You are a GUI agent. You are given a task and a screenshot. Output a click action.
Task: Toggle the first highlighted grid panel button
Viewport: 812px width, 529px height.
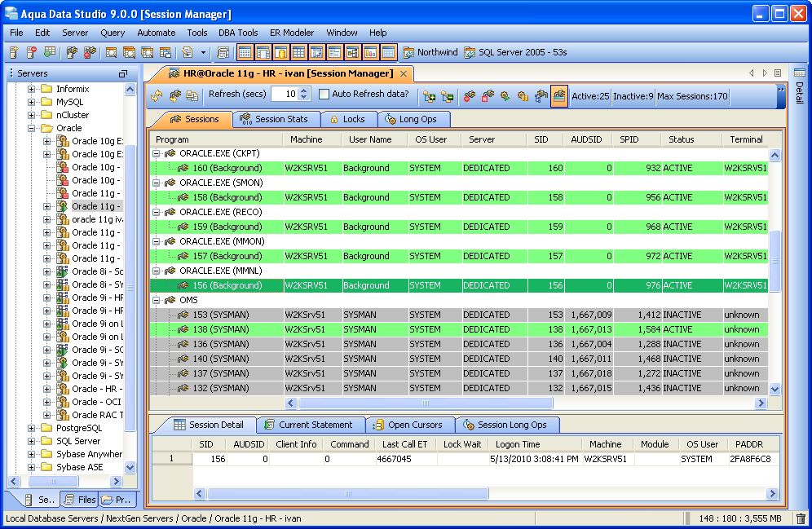(245, 52)
